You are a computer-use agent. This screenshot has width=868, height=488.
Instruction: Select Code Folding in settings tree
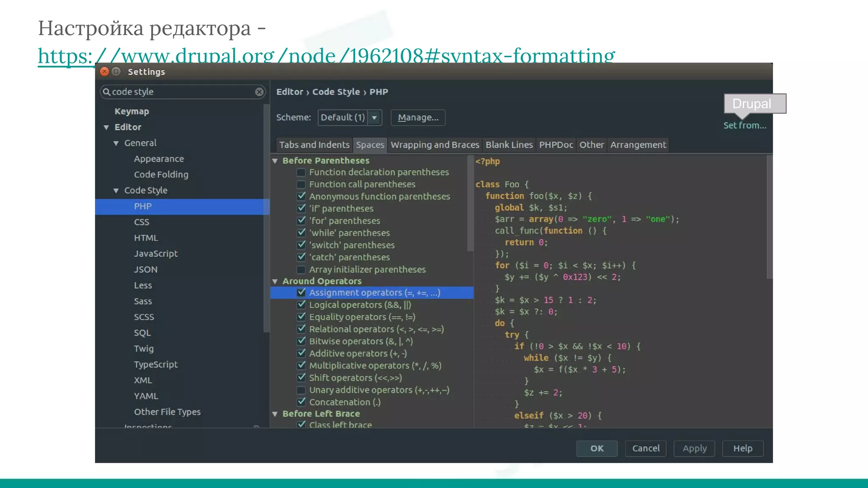161,175
